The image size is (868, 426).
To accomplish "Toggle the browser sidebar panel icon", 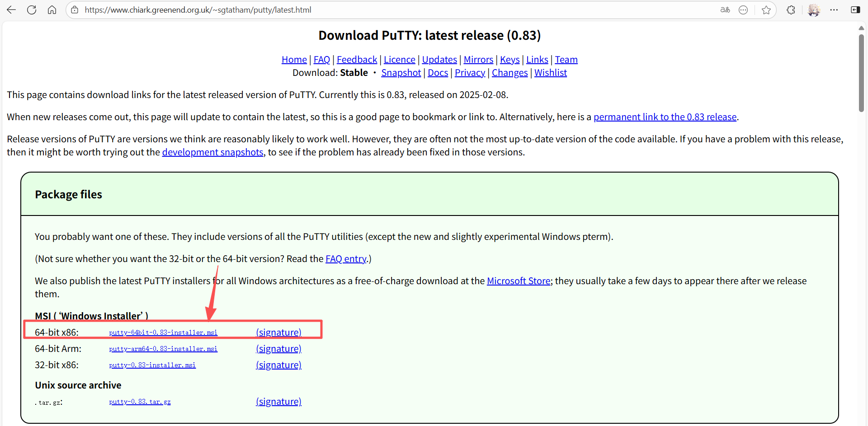I will [x=855, y=10].
